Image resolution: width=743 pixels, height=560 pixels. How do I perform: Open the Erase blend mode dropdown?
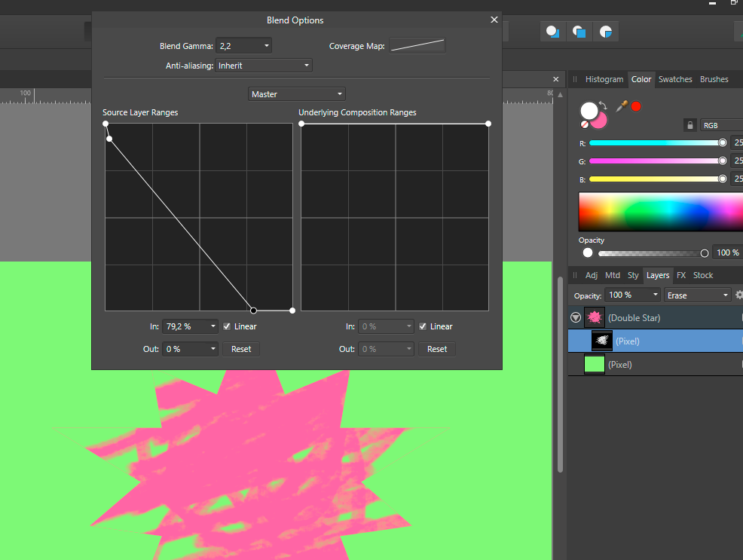[698, 295]
